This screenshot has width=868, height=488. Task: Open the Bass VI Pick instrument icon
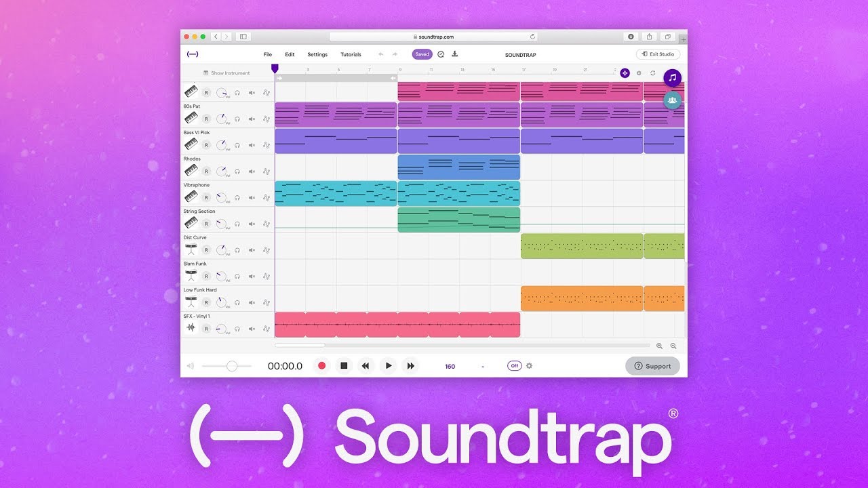pyautogui.click(x=191, y=144)
